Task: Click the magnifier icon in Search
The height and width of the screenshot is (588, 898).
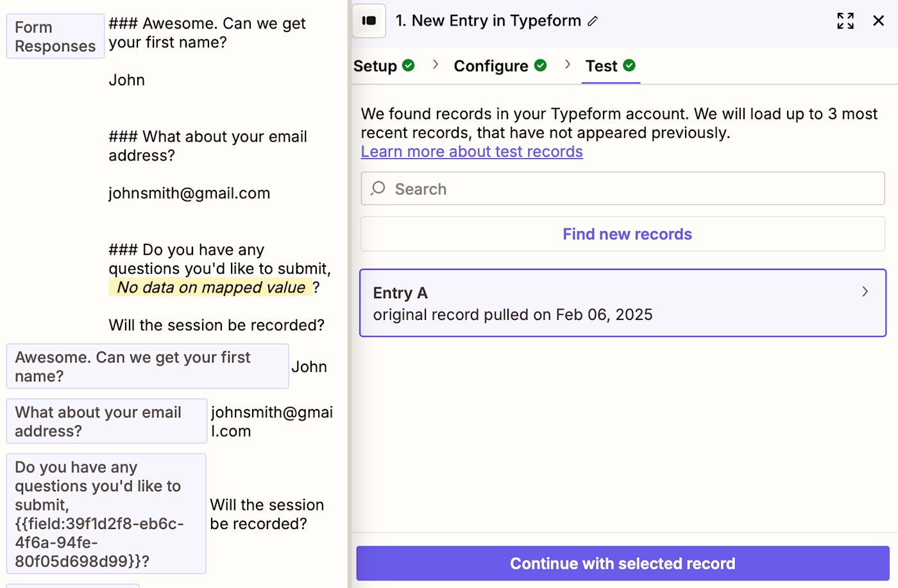Action: (378, 189)
